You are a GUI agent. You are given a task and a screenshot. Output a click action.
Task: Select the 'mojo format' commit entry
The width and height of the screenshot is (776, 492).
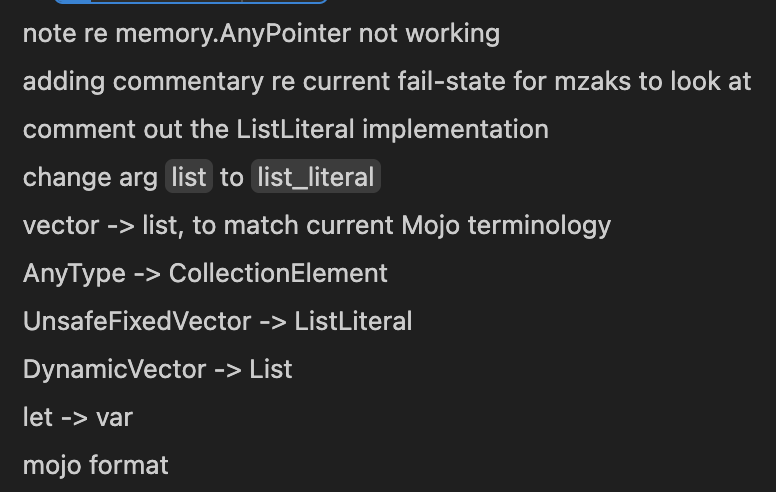pyautogui.click(x=96, y=466)
